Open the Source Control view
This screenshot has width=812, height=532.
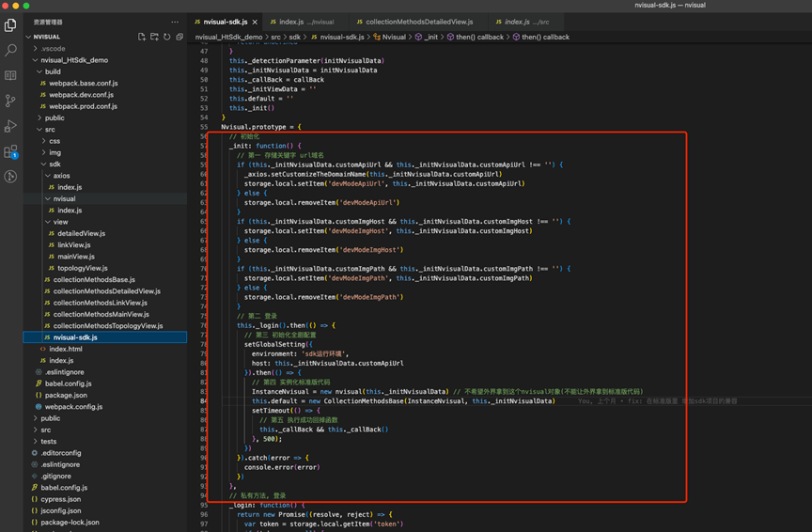click(10, 100)
